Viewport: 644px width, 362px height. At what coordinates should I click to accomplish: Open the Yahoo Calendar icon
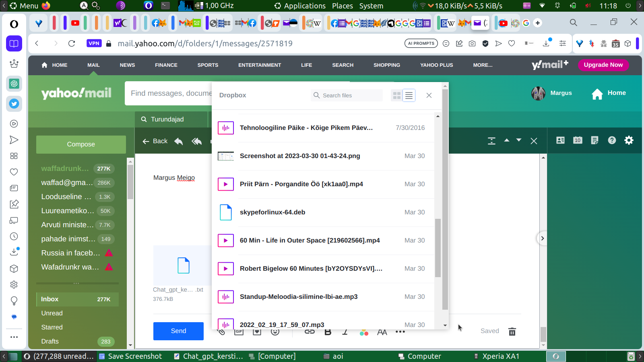point(578,140)
